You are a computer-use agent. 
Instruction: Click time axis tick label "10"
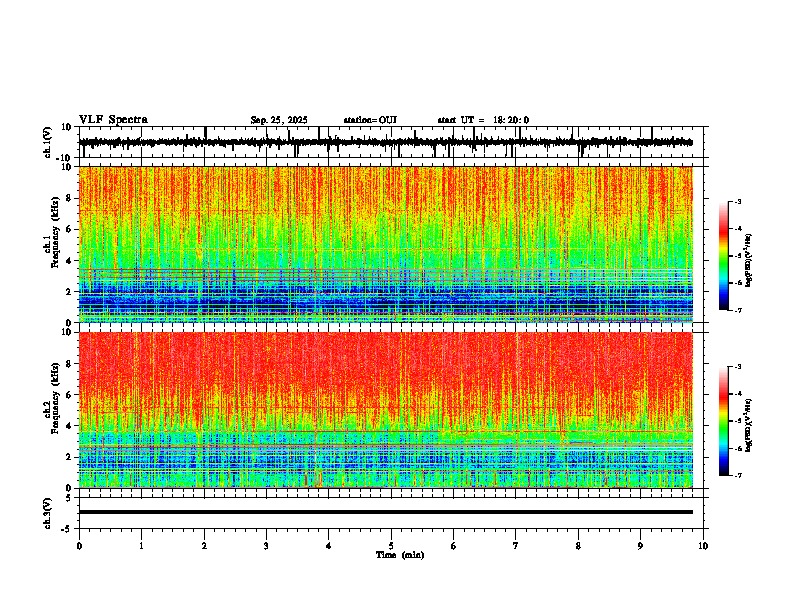[x=703, y=546]
